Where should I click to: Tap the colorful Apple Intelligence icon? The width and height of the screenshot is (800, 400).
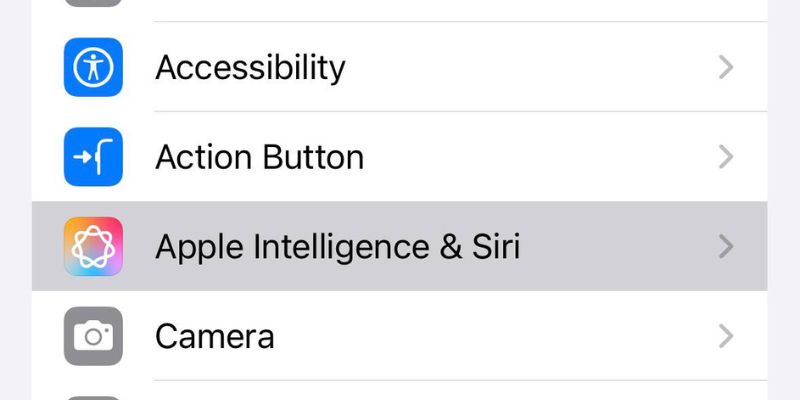93,246
